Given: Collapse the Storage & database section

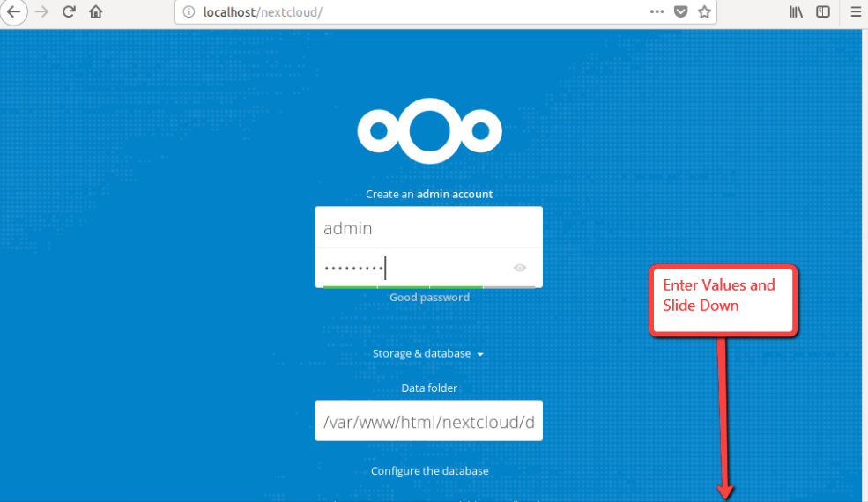Looking at the screenshot, I should 428,354.
